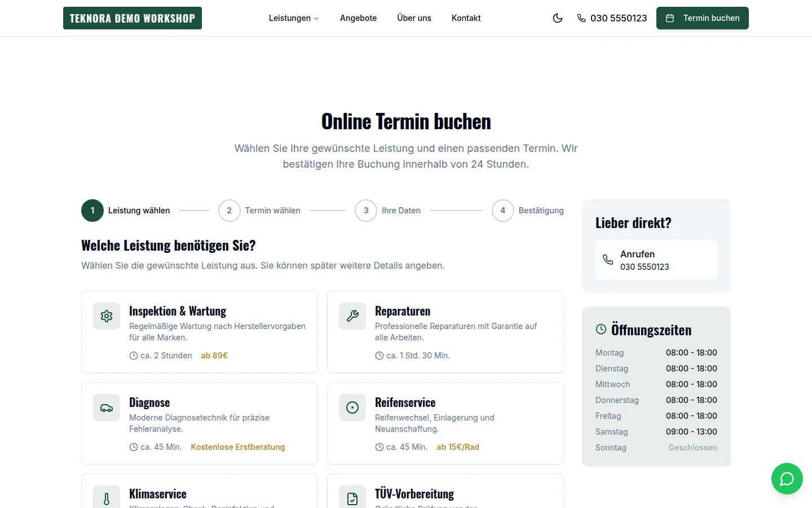Click the Montag opening hours row
This screenshot has width=812, height=508.
pos(656,353)
